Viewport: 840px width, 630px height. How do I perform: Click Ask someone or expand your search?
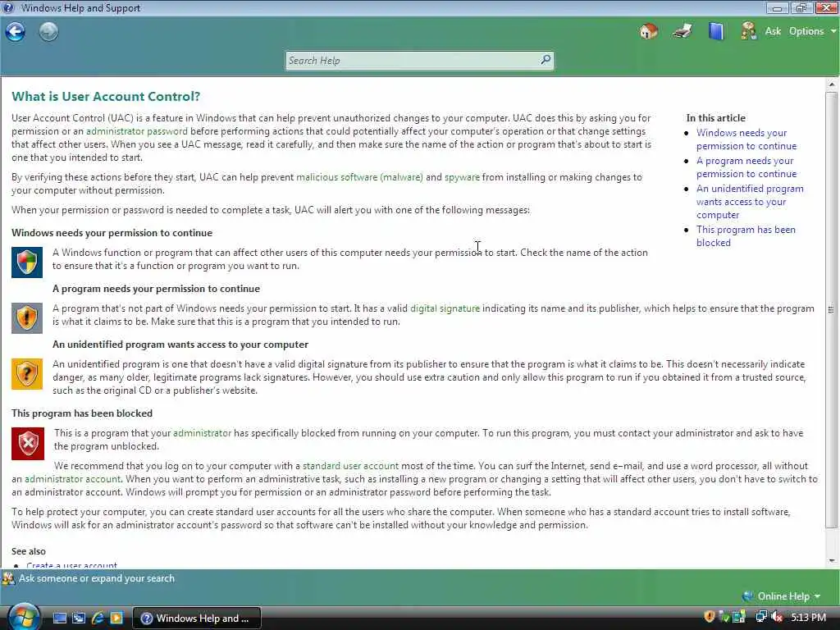tap(89, 578)
